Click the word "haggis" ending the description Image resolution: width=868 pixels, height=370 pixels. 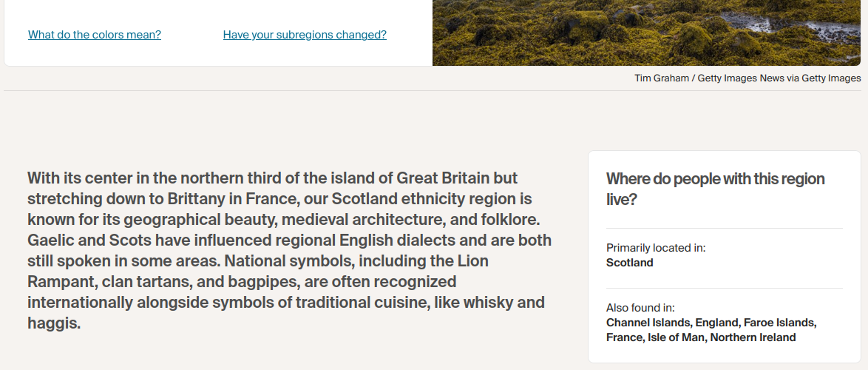pos(53,323)
